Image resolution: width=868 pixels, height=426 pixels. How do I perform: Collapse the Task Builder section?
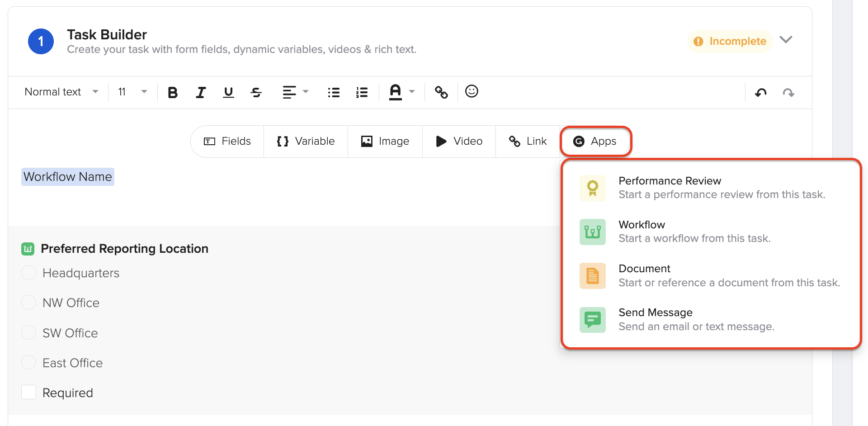point(786,40)
